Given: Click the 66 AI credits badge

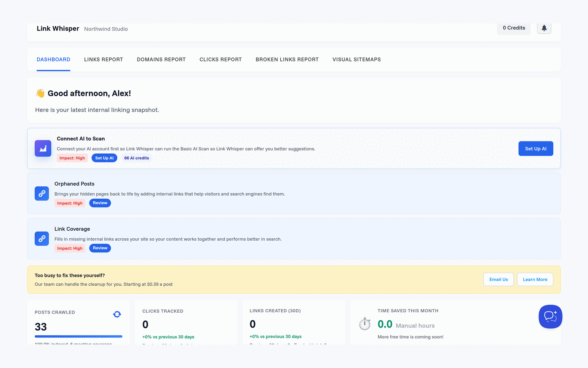Looking at the screenshot, I should click(x=136, y=158).
